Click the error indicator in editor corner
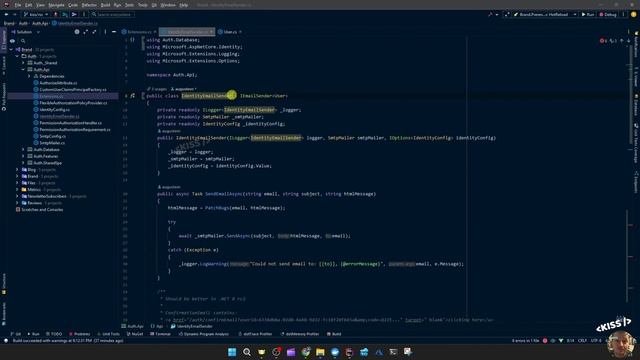 pos(604,41)
